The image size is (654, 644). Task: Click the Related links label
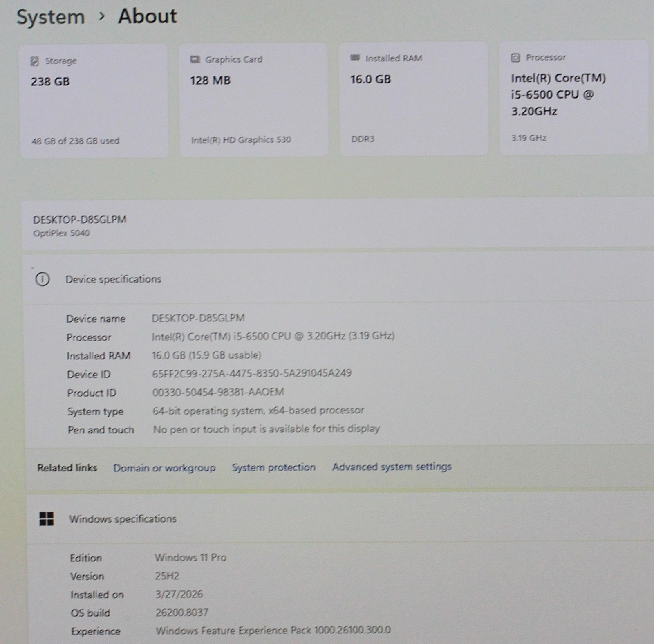[67, 468]
